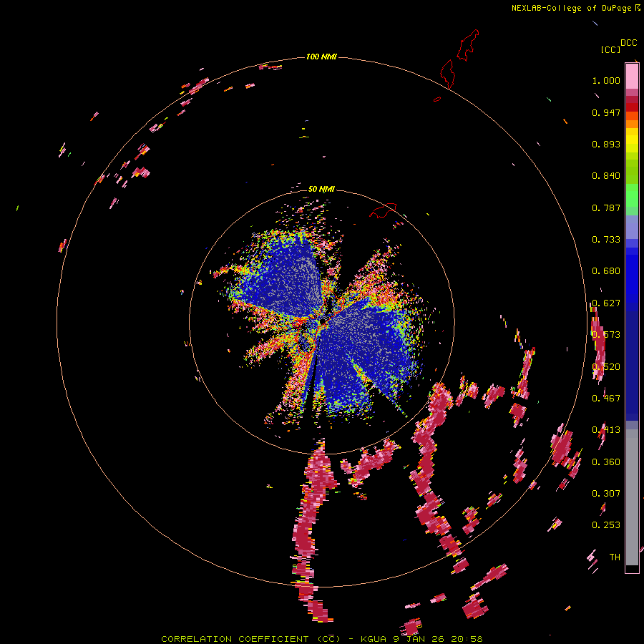Pick the lavender color bar segment

[x=632, y=227]
